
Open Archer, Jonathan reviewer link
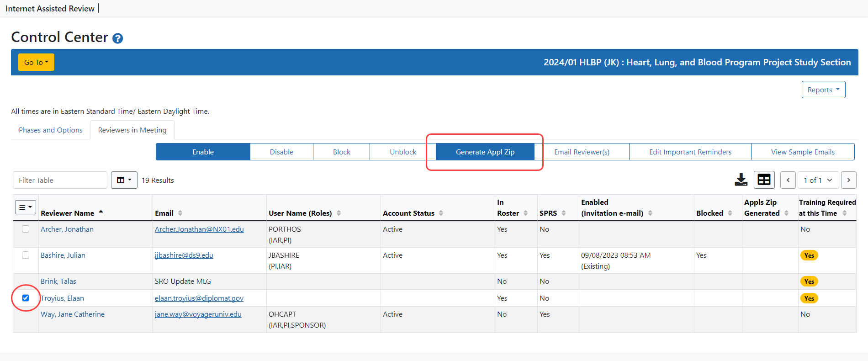[67, 229]
